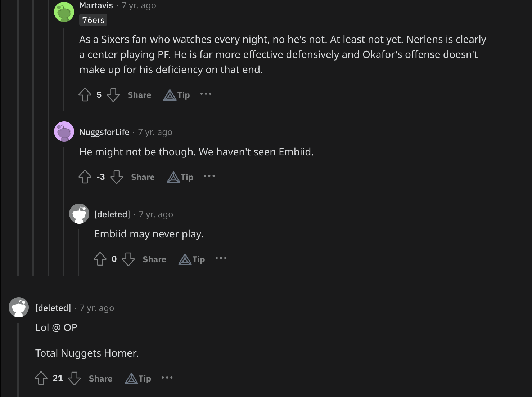Downvote the 'Embiid may never play' comment

pos(128,259)
